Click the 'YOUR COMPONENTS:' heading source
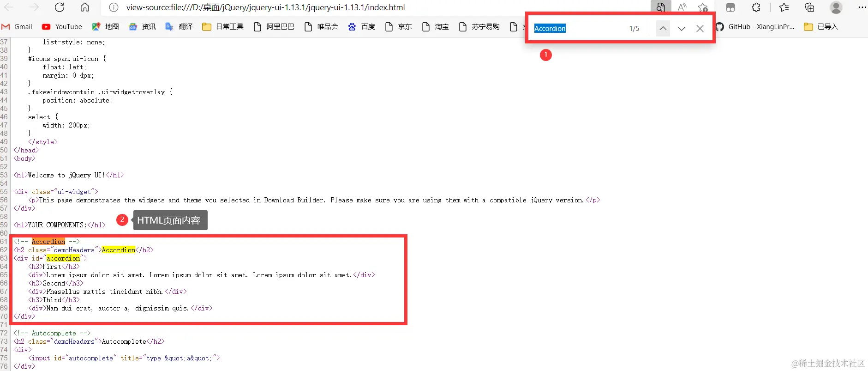The image size is (868, 371). point(60,225)
